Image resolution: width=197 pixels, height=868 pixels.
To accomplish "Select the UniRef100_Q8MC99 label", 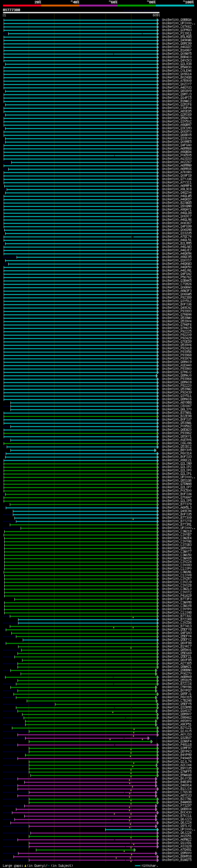I will (x=177, y=43).
